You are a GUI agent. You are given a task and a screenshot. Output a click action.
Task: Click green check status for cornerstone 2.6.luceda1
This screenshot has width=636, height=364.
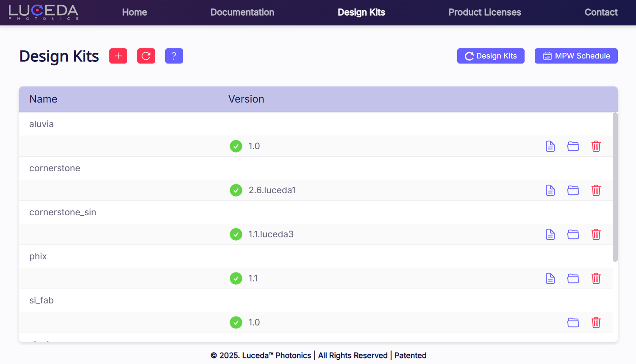pyautogui.click(x=236, y=190)
